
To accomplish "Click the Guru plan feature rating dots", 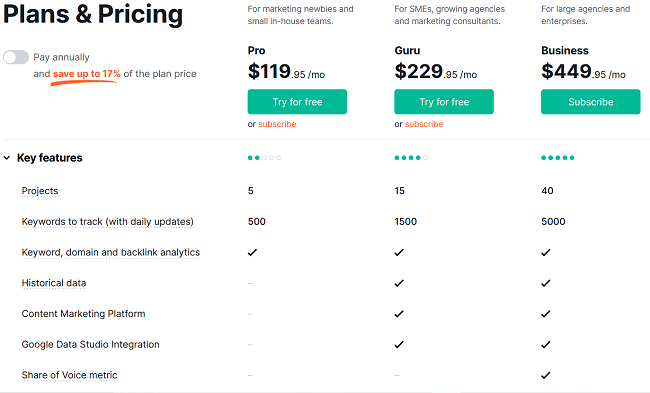I will click(411, 158).
